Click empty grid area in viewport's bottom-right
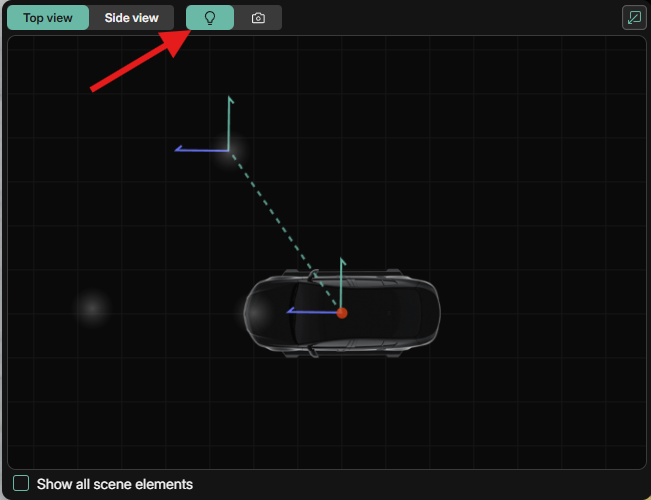 (560, 420)
